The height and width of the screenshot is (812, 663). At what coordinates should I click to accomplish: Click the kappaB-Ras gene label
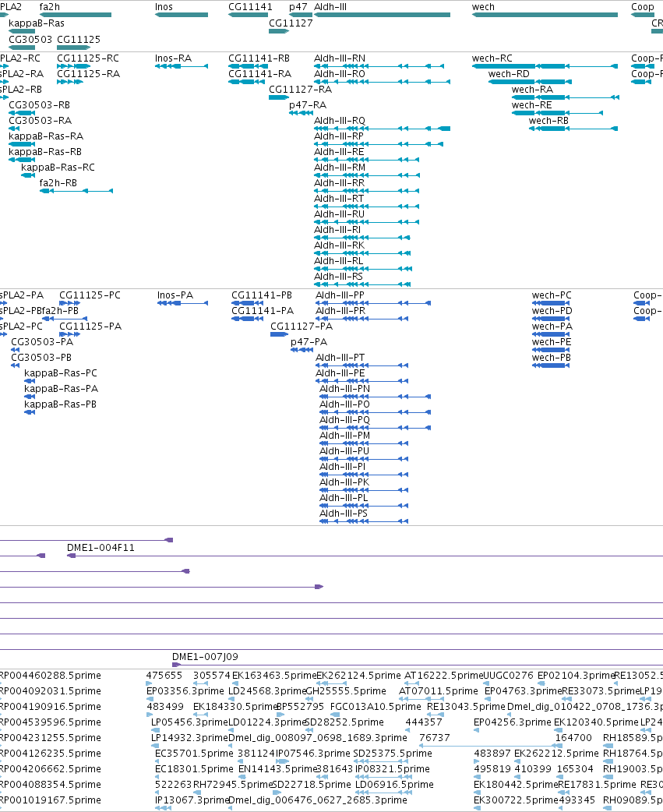[x=37, y=23]
